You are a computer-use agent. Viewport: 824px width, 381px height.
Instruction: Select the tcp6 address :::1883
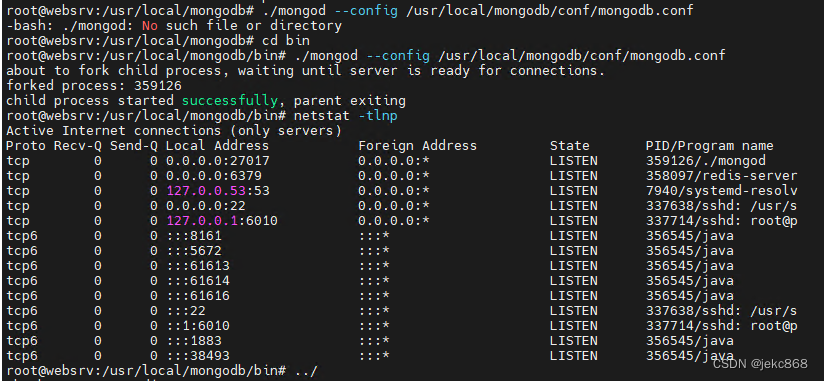point(194,341)
